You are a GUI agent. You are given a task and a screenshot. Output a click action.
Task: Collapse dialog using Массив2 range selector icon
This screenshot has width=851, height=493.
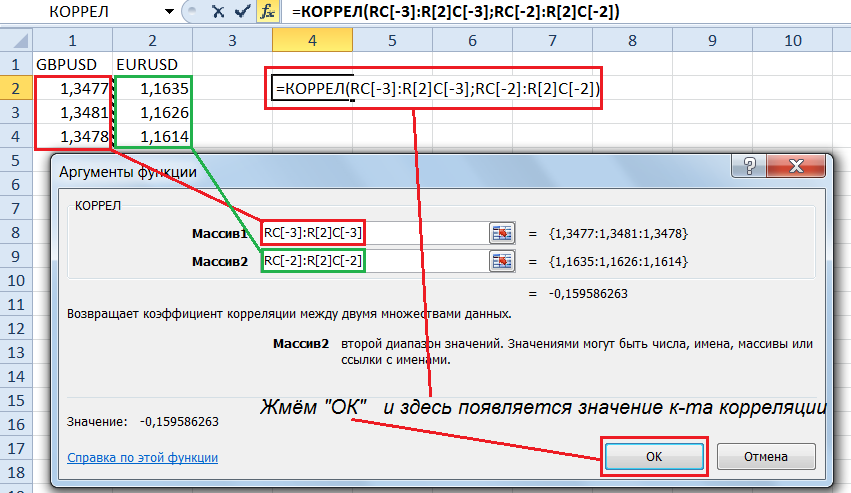[x=501, y=261]
